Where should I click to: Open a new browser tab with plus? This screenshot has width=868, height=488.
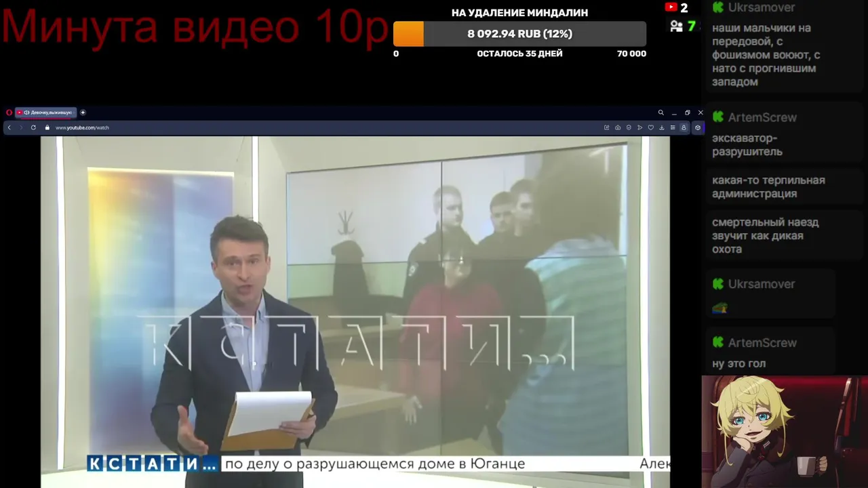coord(83,113)
